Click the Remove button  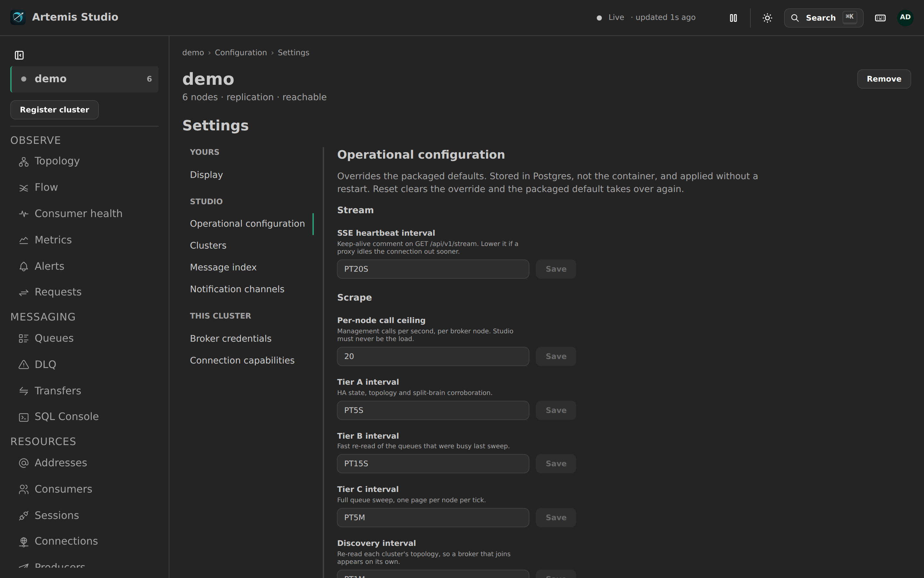tap(884, 79)
